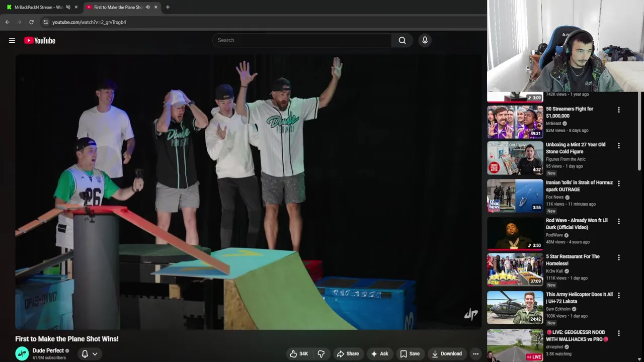The image size is (644, 362).
Task: Reload the page with refresh icon
Action: [x=31, y=22]
